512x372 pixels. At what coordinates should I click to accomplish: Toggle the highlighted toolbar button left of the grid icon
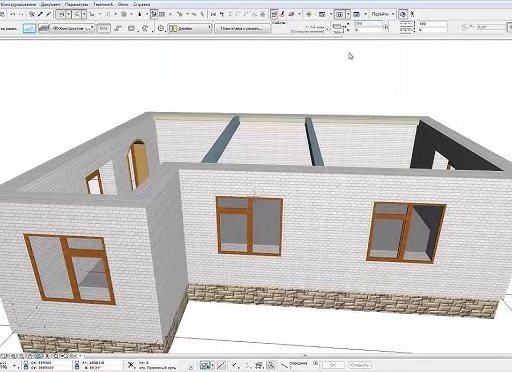point(154,14)
